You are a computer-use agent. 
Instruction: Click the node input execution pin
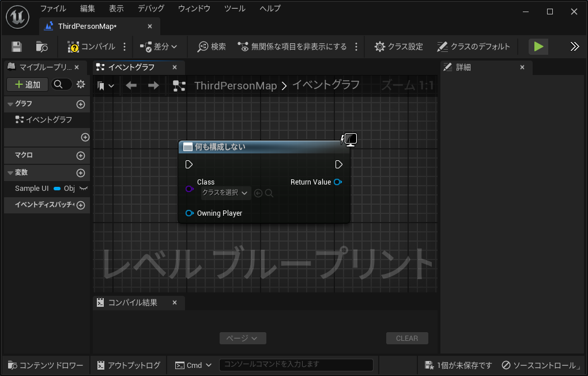coord(189,164)
